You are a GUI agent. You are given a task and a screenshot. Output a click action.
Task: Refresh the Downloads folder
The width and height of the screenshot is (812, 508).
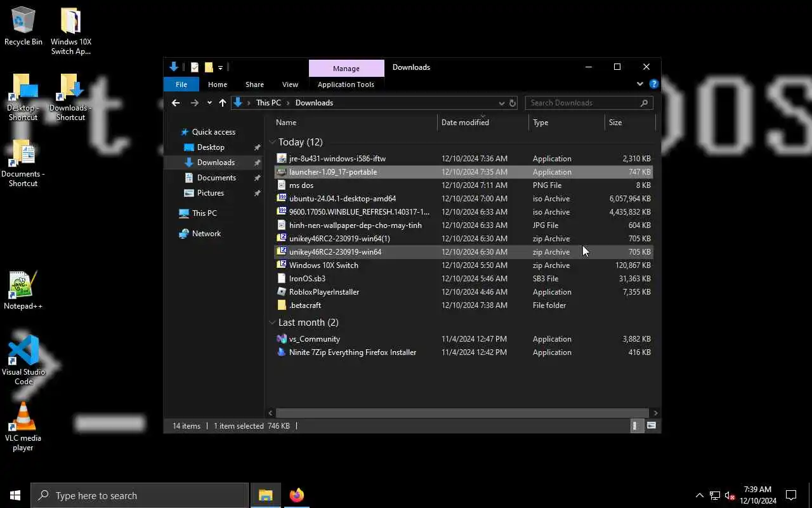[x=513, y=103]
